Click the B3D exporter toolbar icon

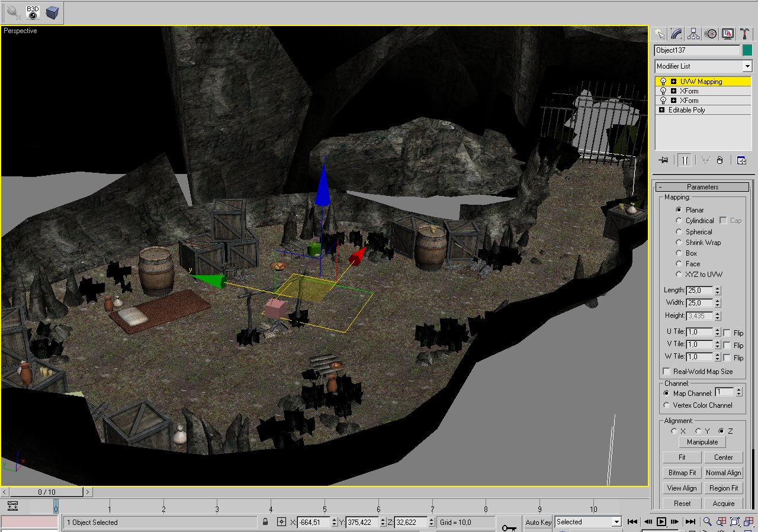[33, 12]
